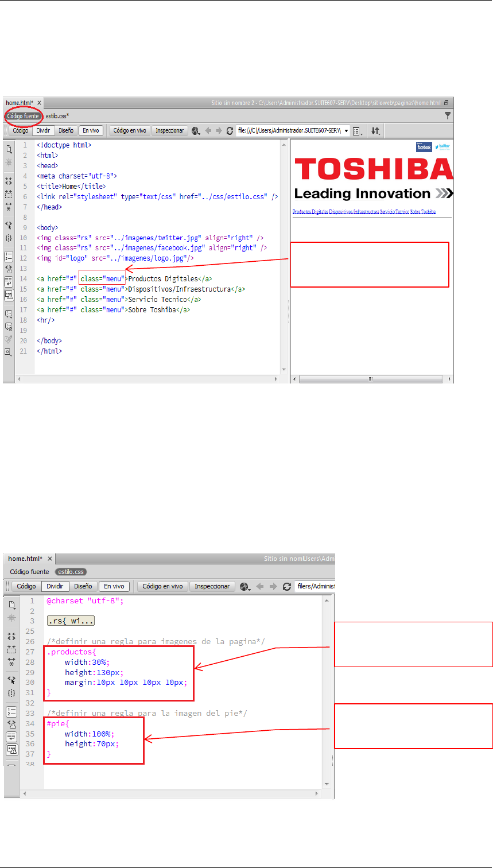493x868 pixels.
Task: Click Inspeccionar button in upper window
Action: coord(170,131)
